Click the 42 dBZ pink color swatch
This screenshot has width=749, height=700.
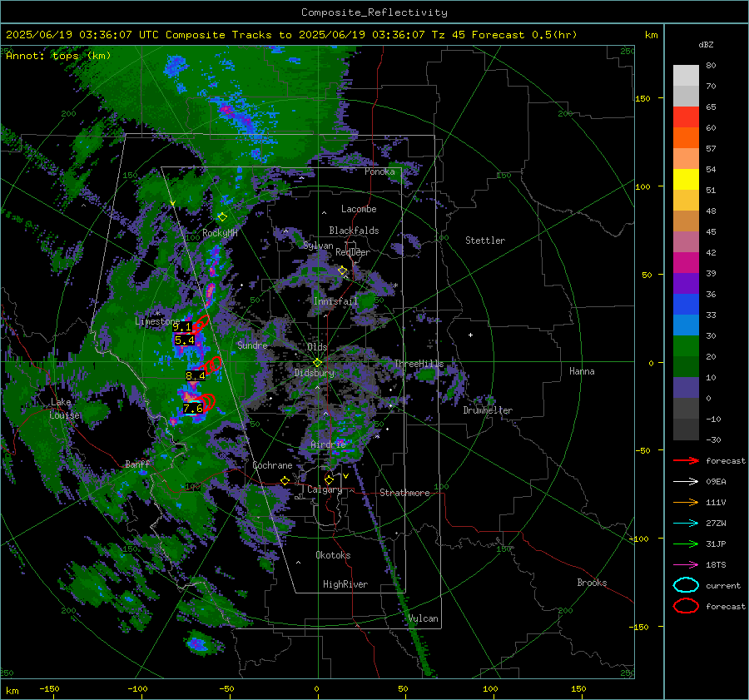(686, 241)
